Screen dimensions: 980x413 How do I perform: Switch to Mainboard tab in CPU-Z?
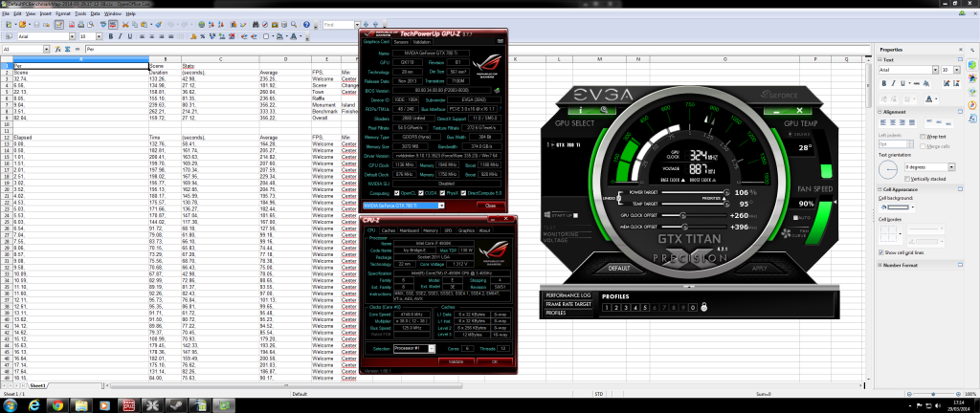coord(410,230)
